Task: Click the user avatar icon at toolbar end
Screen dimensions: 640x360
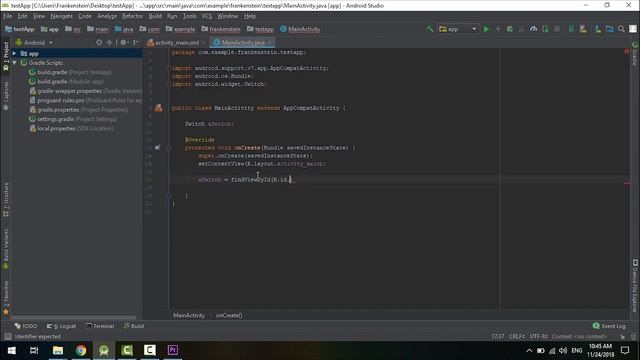Action: 633,29
